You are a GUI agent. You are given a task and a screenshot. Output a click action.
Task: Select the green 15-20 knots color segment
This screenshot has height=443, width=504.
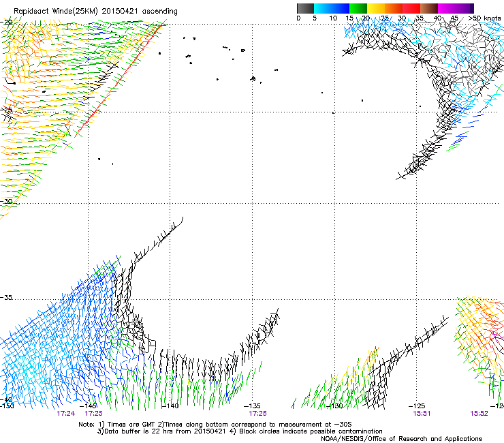point(358,8)
